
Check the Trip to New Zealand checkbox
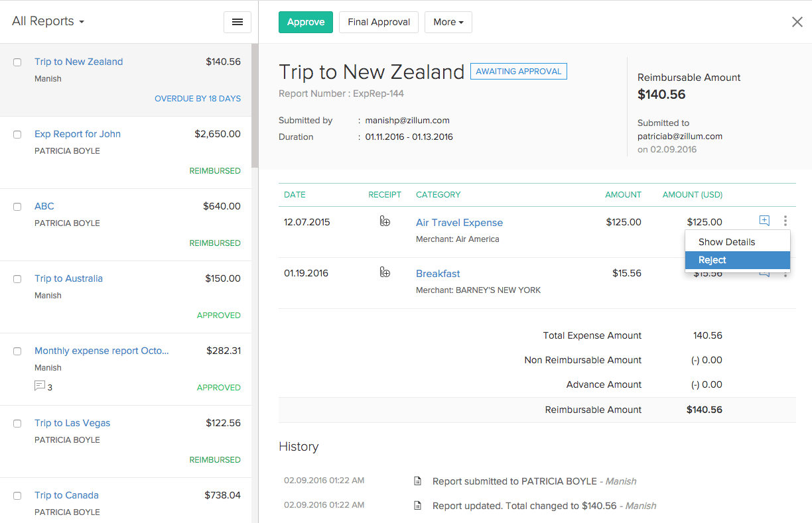point(17,62)
